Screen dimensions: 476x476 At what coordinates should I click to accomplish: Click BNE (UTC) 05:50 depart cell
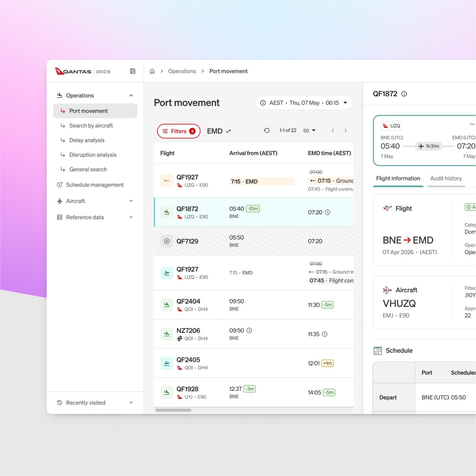(443, 397)
